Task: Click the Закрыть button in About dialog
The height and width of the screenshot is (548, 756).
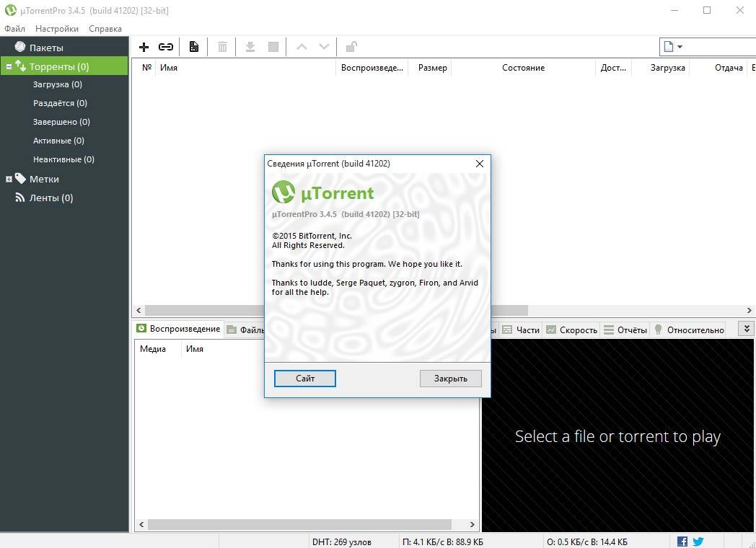Action: 450,378
